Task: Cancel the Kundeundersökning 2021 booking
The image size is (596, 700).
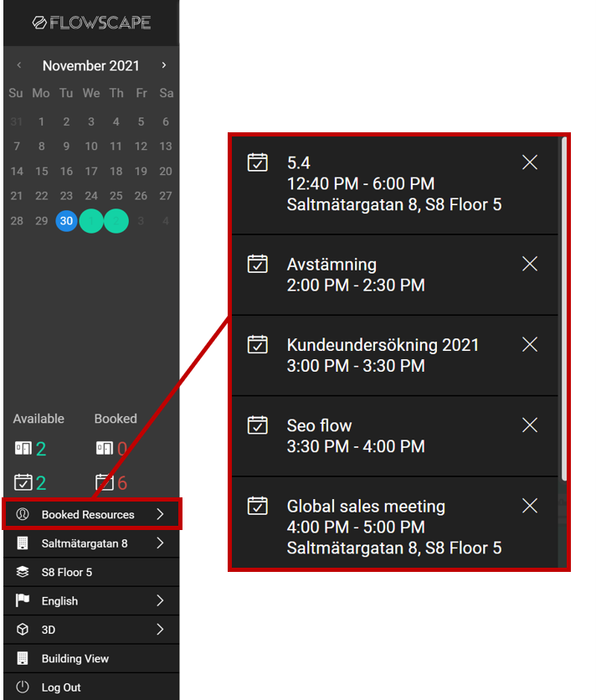Action: (x=530, y=344)
